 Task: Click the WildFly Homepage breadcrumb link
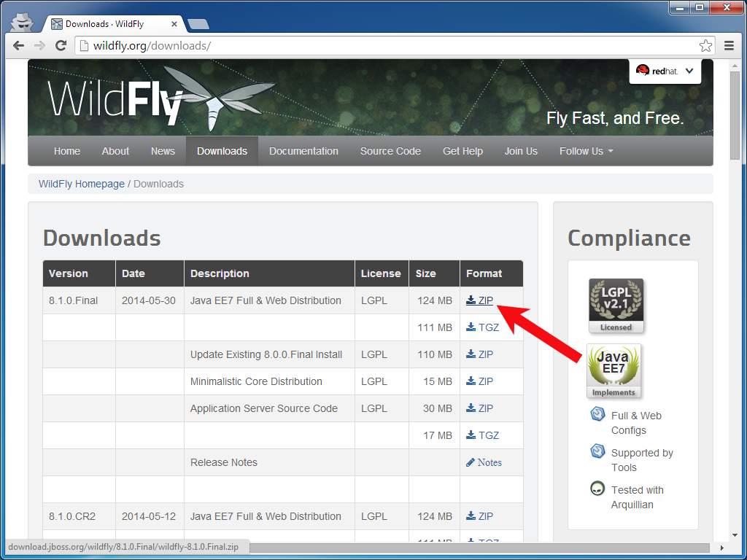click(82, 184)
